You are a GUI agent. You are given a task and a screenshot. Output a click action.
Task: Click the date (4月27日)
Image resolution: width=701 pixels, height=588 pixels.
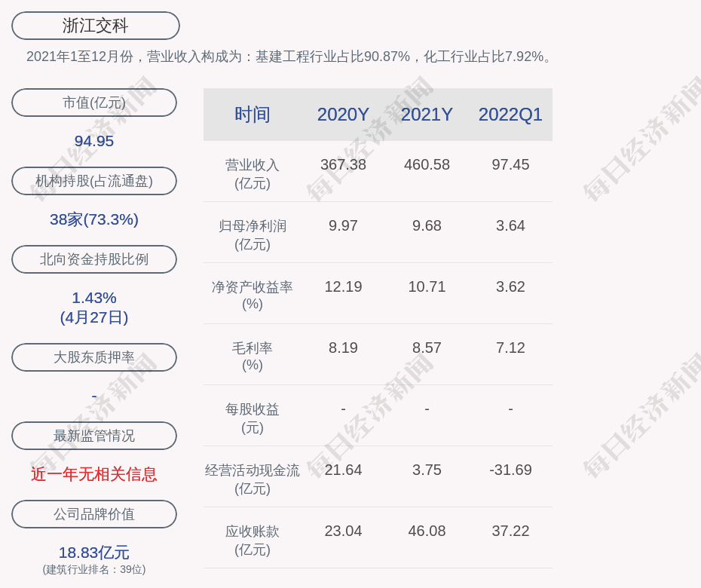[94, 317]
